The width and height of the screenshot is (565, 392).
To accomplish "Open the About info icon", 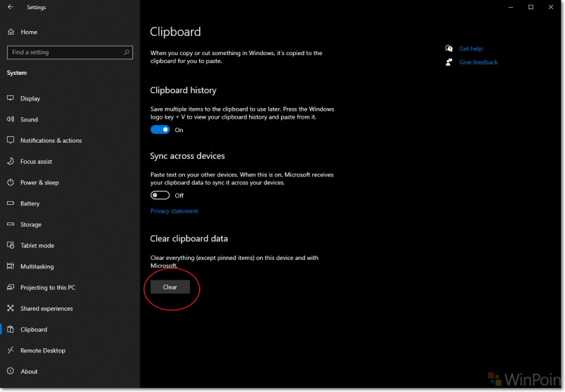I will 11,371.
